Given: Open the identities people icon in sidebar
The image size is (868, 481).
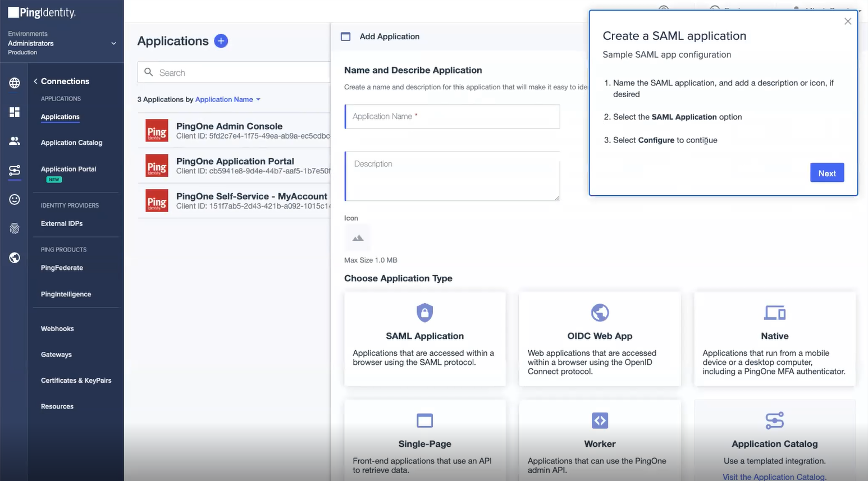Looking at the screenshot, I should [x=15, y=141].
